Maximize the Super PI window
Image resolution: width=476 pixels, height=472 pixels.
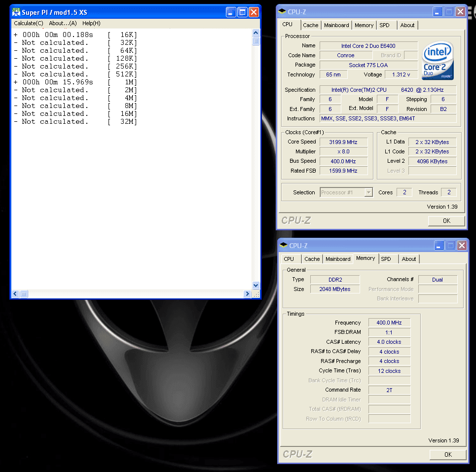[x=242, y=12]
